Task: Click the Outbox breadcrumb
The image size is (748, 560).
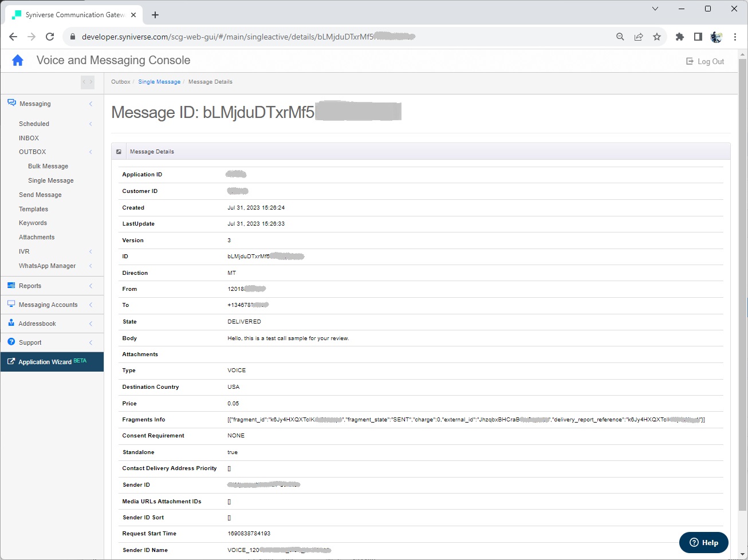Action: click(121, 82)
